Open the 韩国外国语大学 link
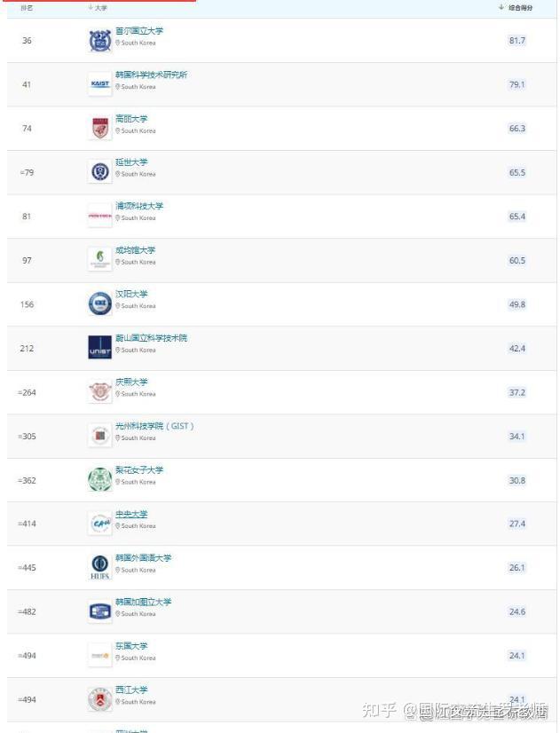 (143, 558)
